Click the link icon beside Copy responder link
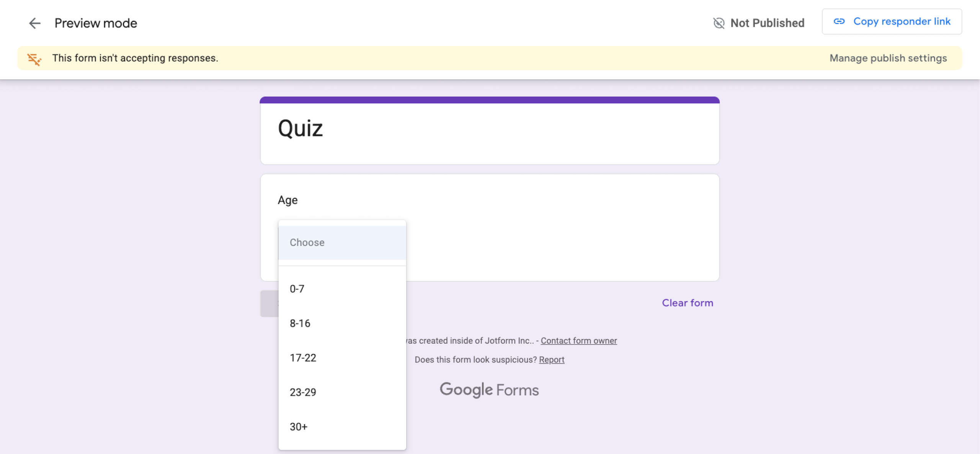Screen dimensions: 980x454 tap(839, 21)
